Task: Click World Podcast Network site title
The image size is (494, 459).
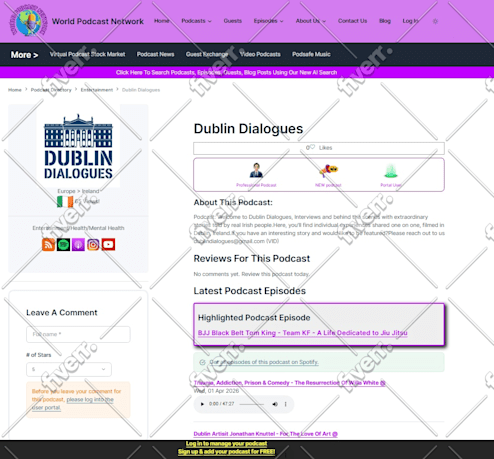Action: point(98,21)
